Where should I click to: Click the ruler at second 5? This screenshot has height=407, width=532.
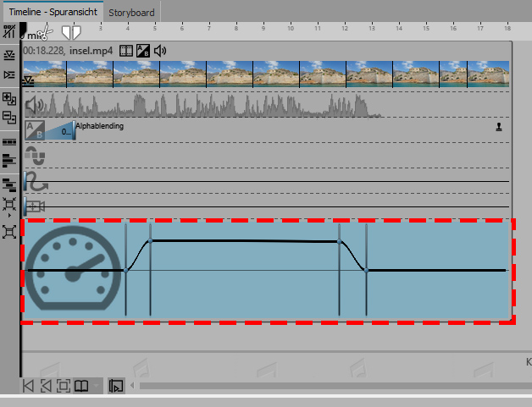155,28
